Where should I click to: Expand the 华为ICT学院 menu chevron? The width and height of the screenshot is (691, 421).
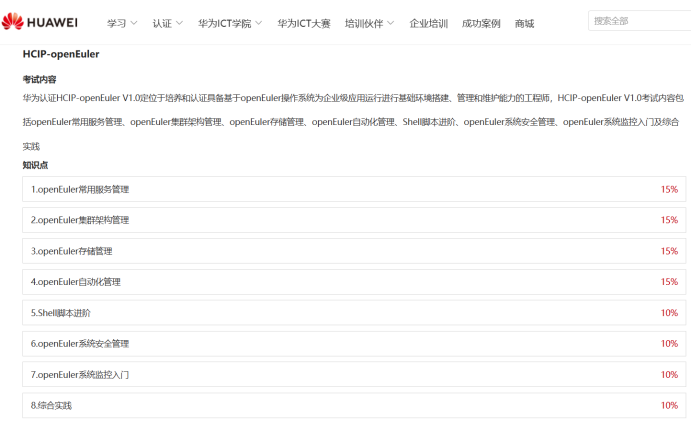259,23
